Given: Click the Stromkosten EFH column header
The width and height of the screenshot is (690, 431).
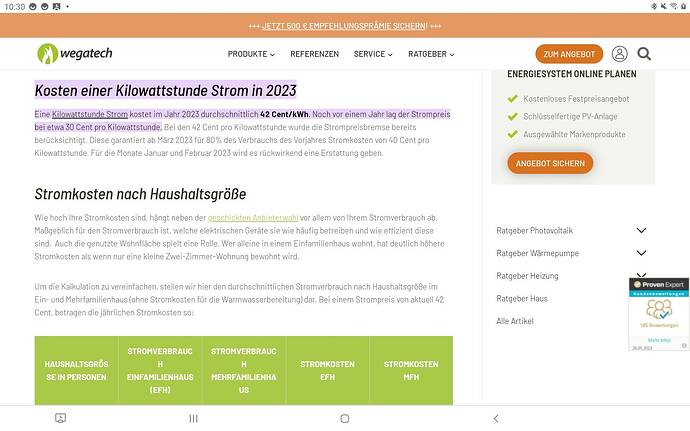Looking at the screenshot, I should point(327,371).
